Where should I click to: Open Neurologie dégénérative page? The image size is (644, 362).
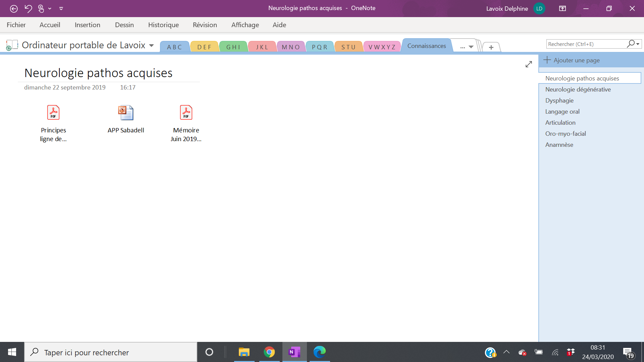pyautogui.click(x=590, y=89)
